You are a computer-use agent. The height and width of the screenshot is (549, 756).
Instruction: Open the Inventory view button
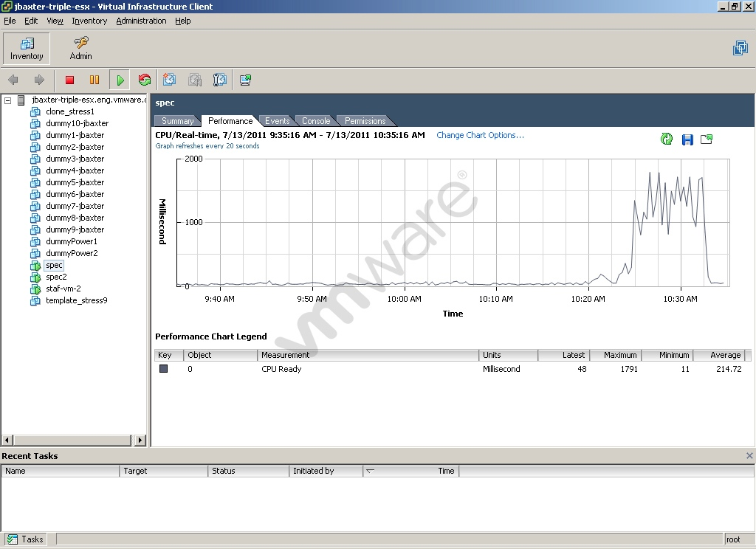tap(27, 48)
